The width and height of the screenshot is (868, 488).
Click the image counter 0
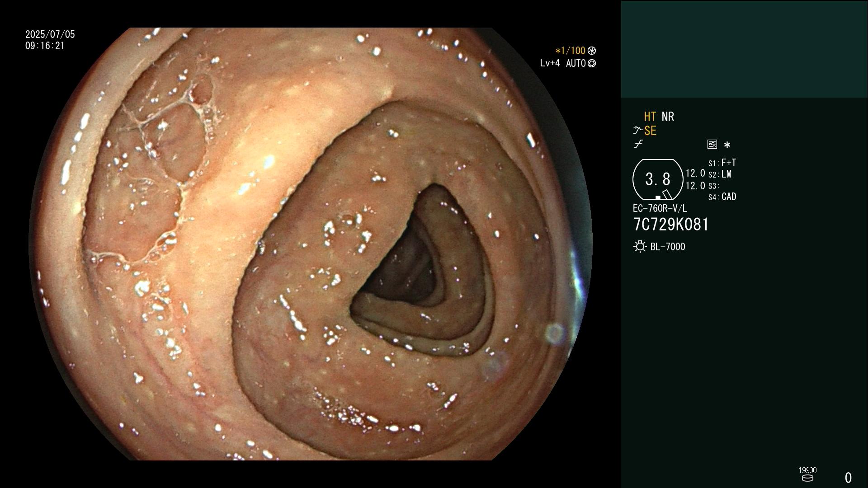(848, 478)
